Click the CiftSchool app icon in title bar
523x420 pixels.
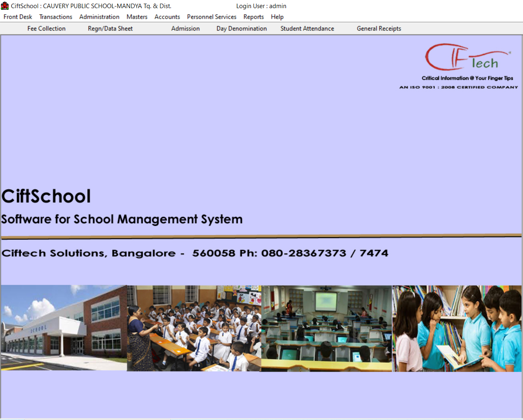pos(5,6)
